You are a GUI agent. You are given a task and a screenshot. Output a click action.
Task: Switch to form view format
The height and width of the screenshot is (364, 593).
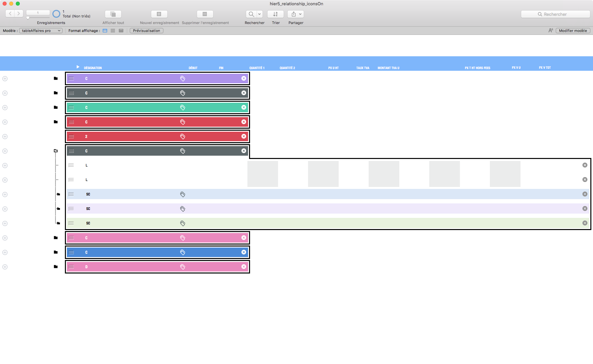click(x=105, y=31)
